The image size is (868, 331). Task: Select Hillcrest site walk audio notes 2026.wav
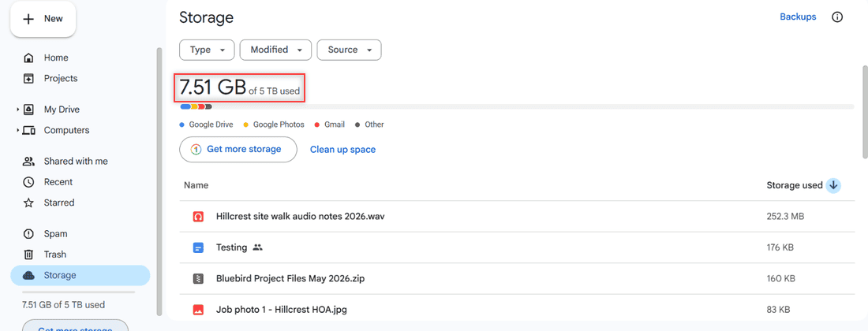[517, 217]
